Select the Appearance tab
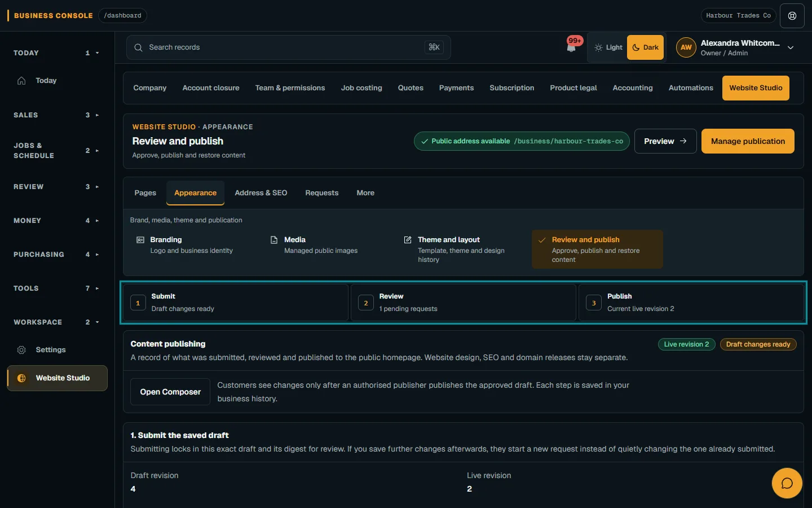The width and height of the screenshot is (812, 508). pos(195,193)
